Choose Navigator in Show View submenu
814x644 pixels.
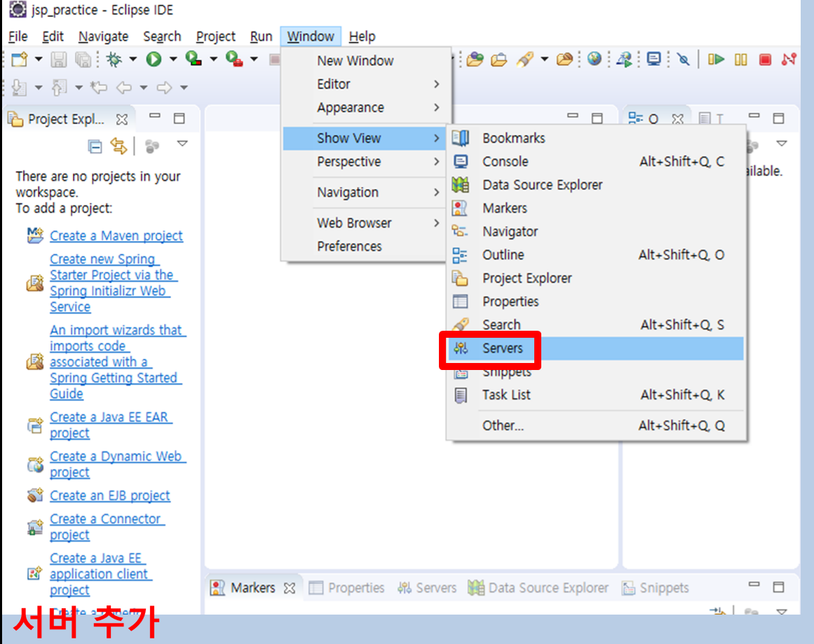point(596,231)
